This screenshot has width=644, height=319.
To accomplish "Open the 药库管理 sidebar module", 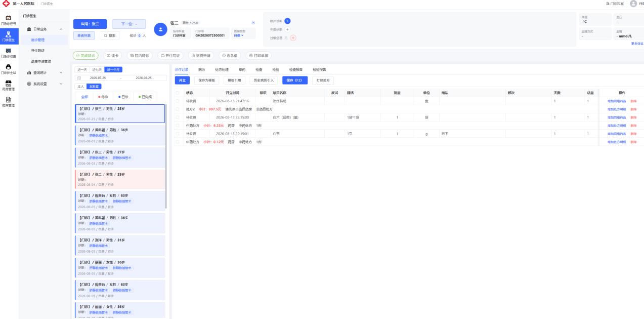I will click(x=9, y=102).
